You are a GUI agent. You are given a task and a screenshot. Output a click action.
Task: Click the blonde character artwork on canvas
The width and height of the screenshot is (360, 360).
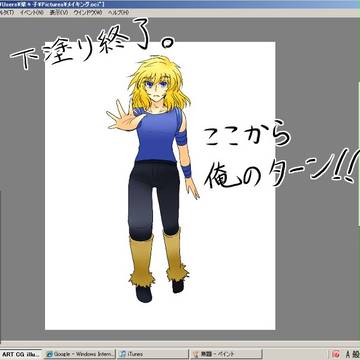[153, 178]
